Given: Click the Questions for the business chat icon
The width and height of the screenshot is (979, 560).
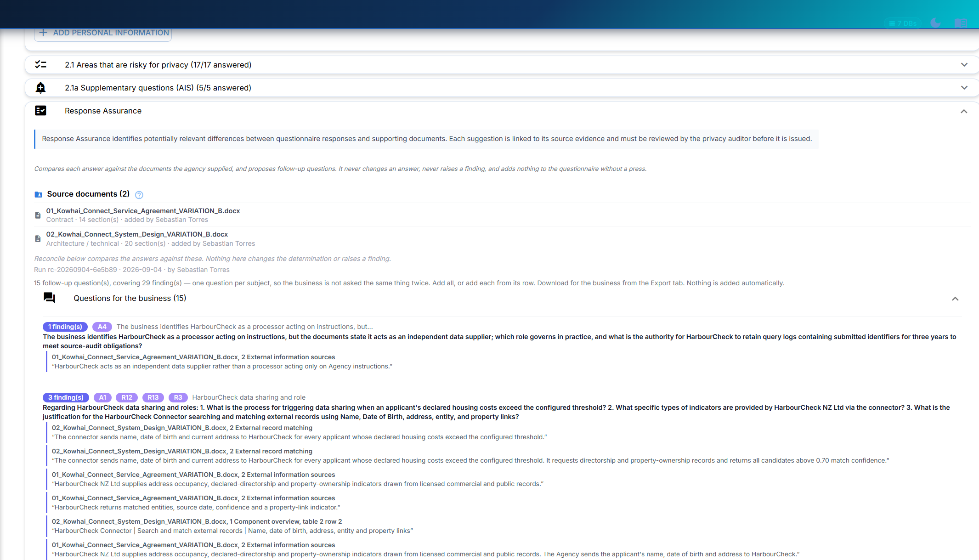Looking at the screenshot, I should (49, 298).
